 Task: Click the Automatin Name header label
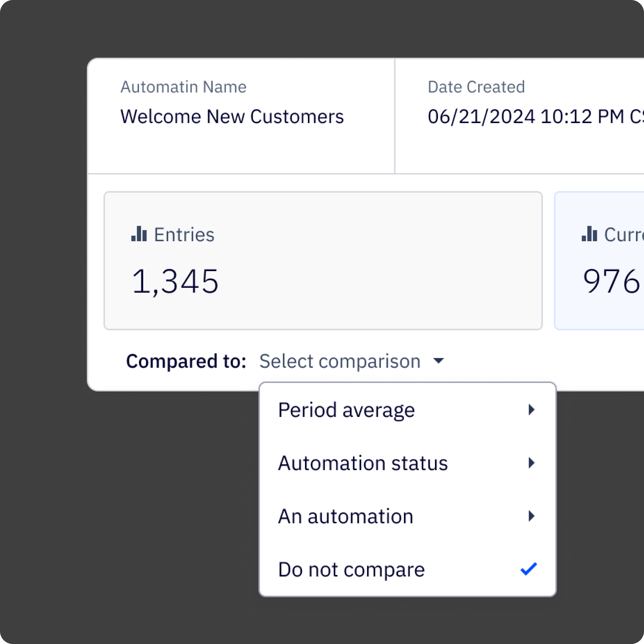pyautogui.click(x=183, y=87)
